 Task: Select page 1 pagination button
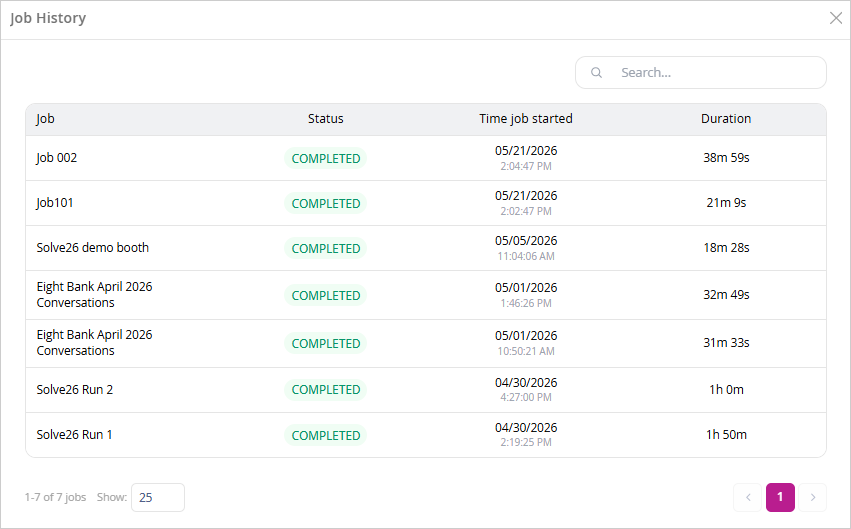780,498
